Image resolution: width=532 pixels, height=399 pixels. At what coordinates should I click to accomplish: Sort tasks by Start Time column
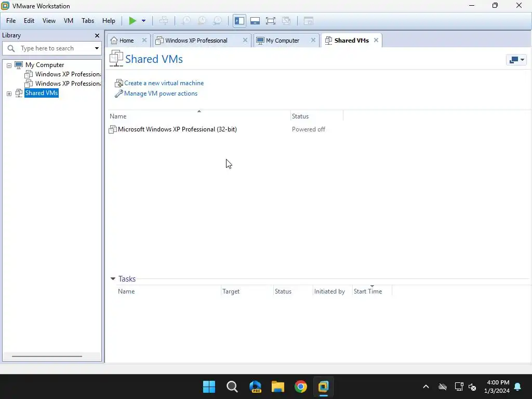pos(372,291)
